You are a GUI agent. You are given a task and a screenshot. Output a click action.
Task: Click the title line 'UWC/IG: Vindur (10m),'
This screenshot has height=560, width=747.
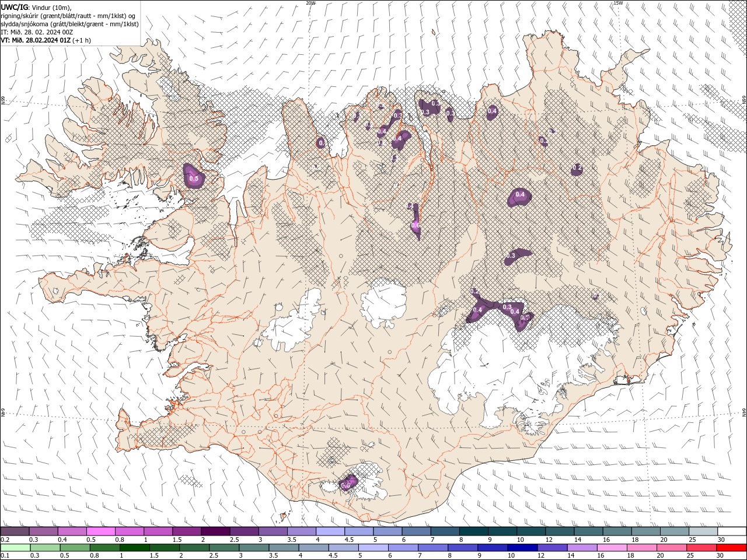36,7
